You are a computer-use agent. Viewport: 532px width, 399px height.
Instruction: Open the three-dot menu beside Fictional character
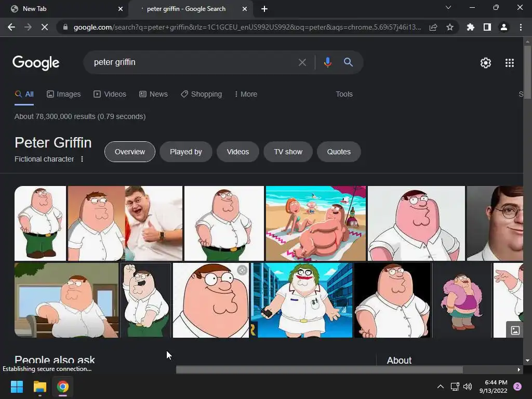coord(82,159)
